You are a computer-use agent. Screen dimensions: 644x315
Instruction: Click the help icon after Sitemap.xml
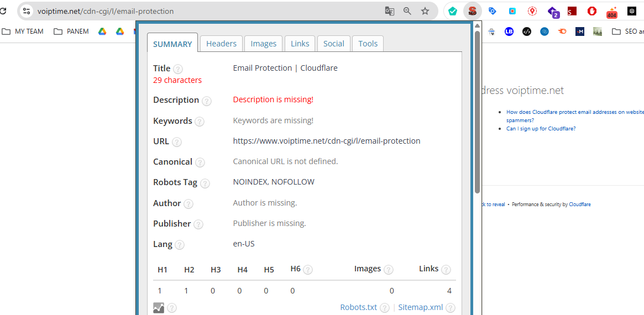(x=451, y=308)
